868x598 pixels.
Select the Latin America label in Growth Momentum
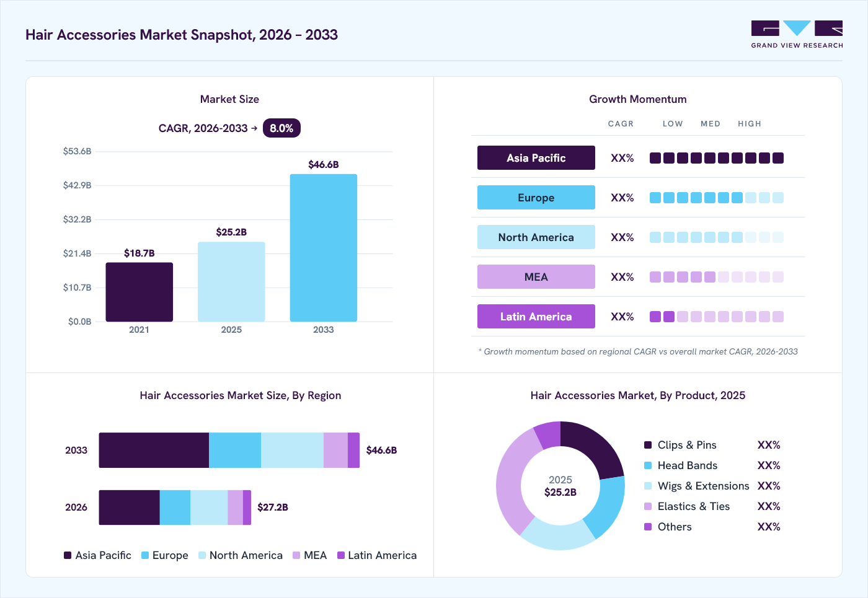pos(536,317)
